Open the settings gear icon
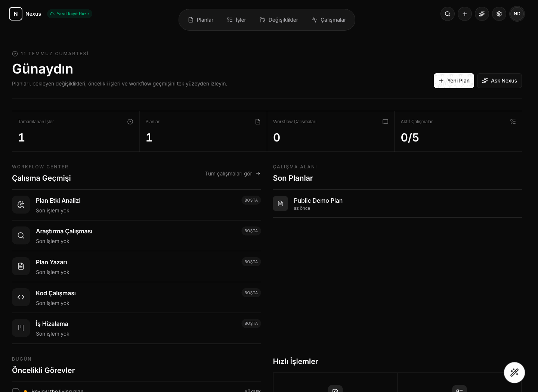The height and width of the screenshot is (392, 538). (x=499, y=14)
